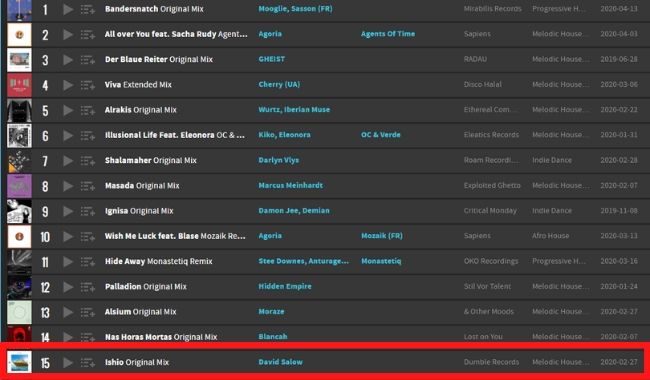Add Masada track to queue
The height and width of the screenshot is (380, 650).
pyautogui.click(x=87, y=186)
